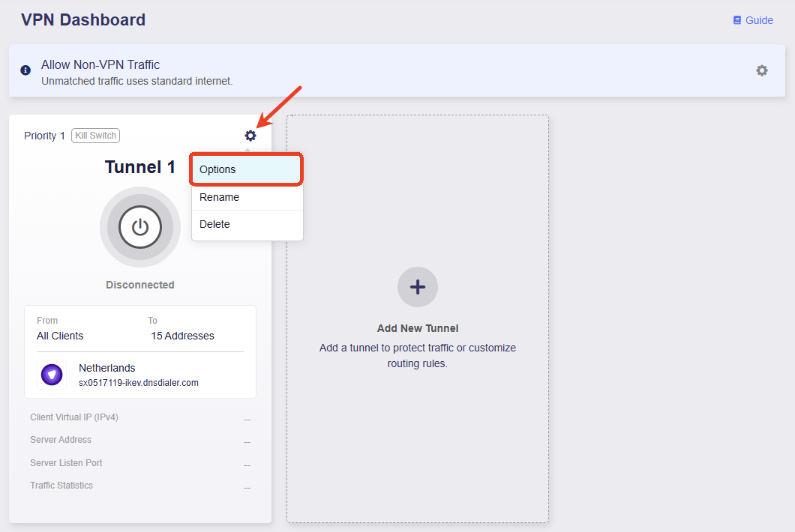Select the Netherlands server name
795x532 pixels.
106,368
